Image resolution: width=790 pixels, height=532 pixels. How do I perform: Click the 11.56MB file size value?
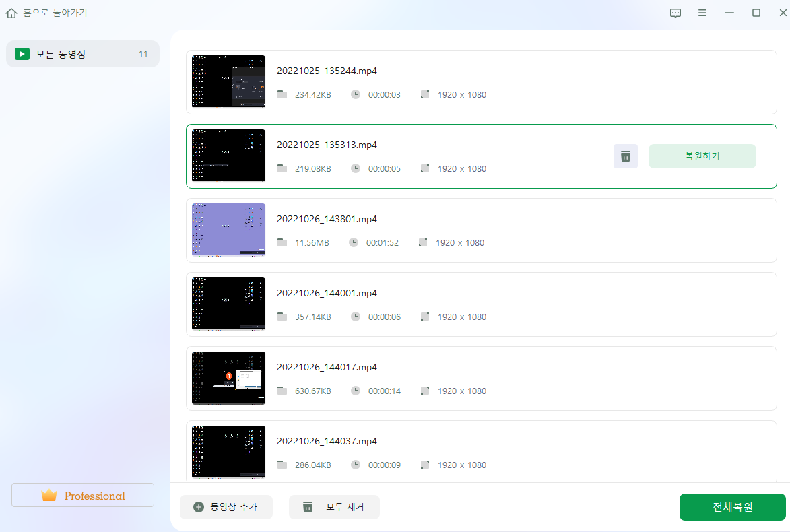[312, 243]
